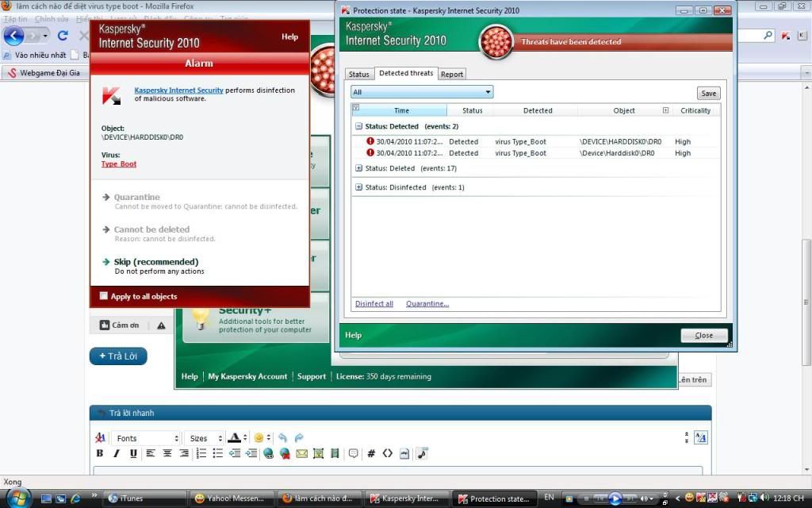This screenshot has height=508, width=812.
Task: Remove link with red globe icon
Action: [285, 453]
